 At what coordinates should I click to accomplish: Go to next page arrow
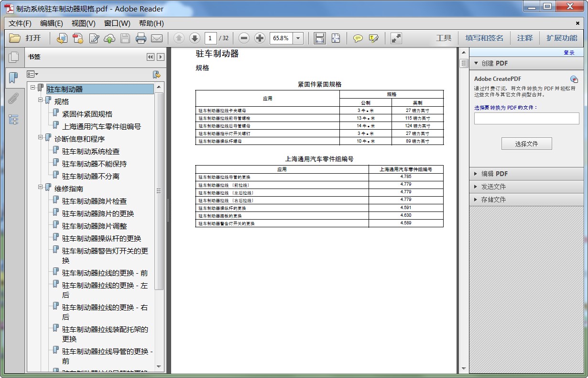[x=195, y=38]
